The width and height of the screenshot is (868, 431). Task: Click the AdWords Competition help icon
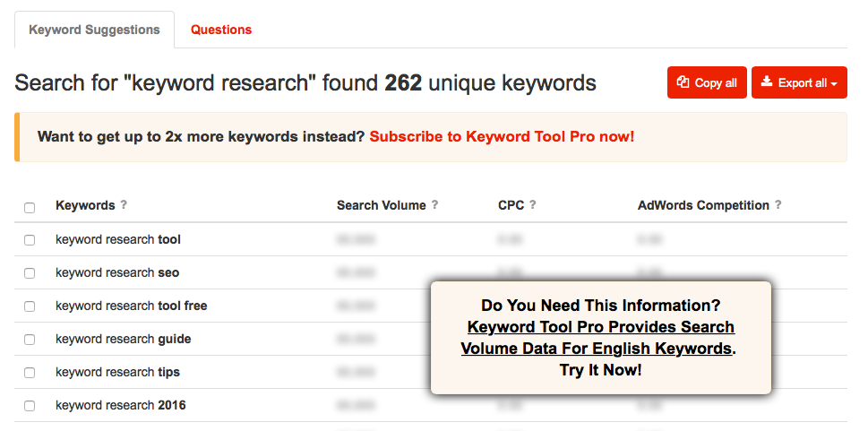point(778,205)
